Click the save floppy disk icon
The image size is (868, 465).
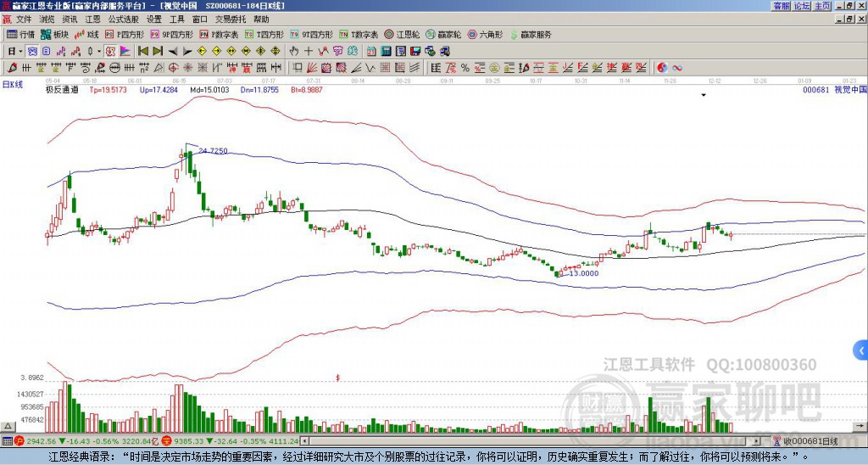(415, 52)
